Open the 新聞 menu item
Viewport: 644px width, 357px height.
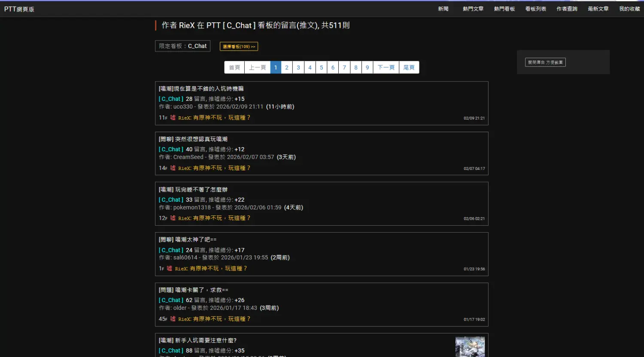click(x=443, y=9)
